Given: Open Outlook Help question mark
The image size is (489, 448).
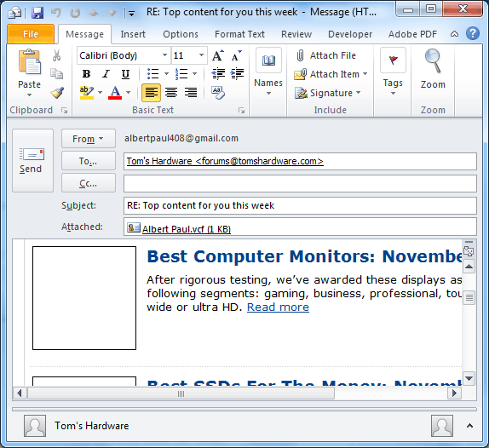Looking at the screenshot, I should 473,33.
